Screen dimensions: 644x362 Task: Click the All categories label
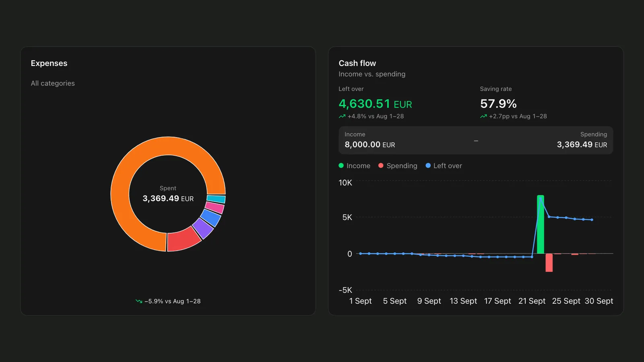(x=53, y=83)
